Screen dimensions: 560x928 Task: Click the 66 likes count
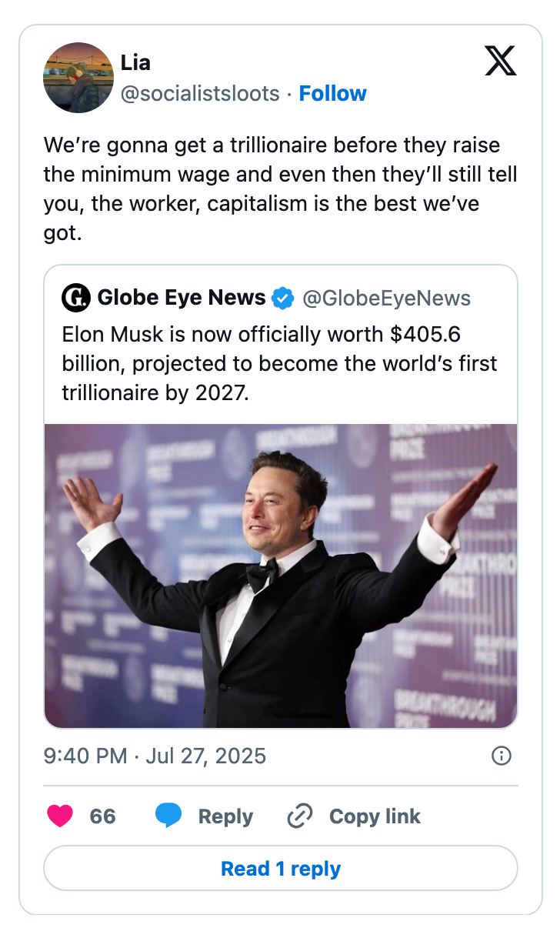click(102, 816)
